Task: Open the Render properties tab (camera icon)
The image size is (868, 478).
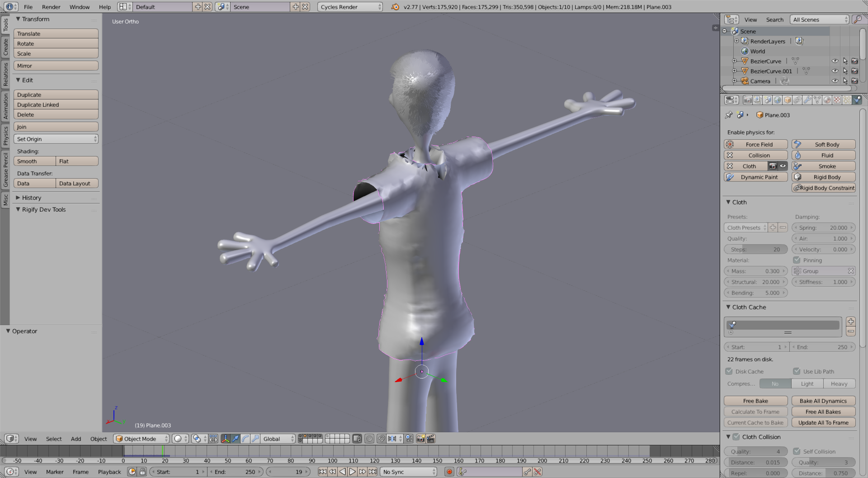Action: tap(748, 100)
